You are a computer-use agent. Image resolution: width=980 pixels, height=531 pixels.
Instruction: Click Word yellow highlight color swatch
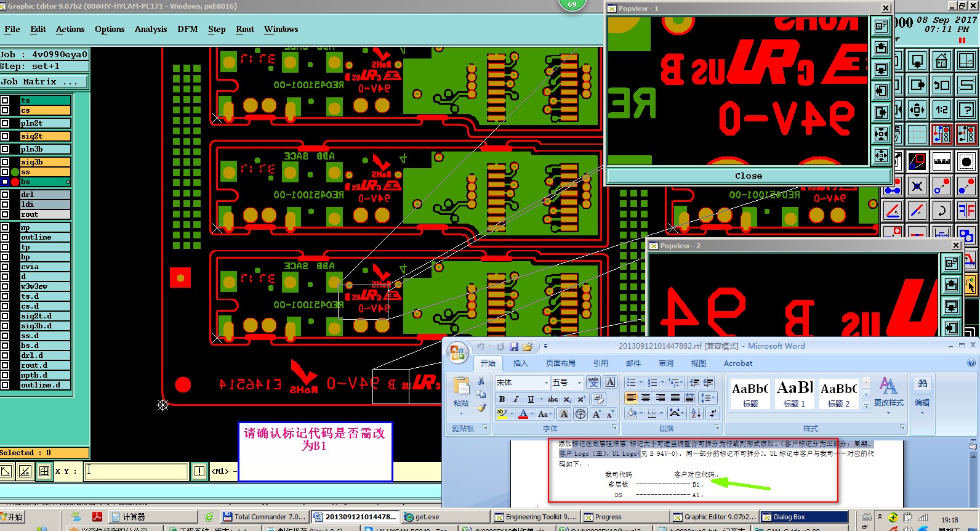coord(502,414)
